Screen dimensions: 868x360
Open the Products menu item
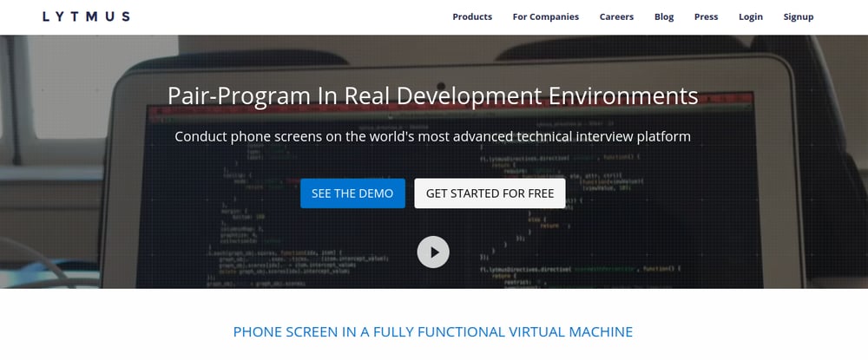[x=472, y=16]
